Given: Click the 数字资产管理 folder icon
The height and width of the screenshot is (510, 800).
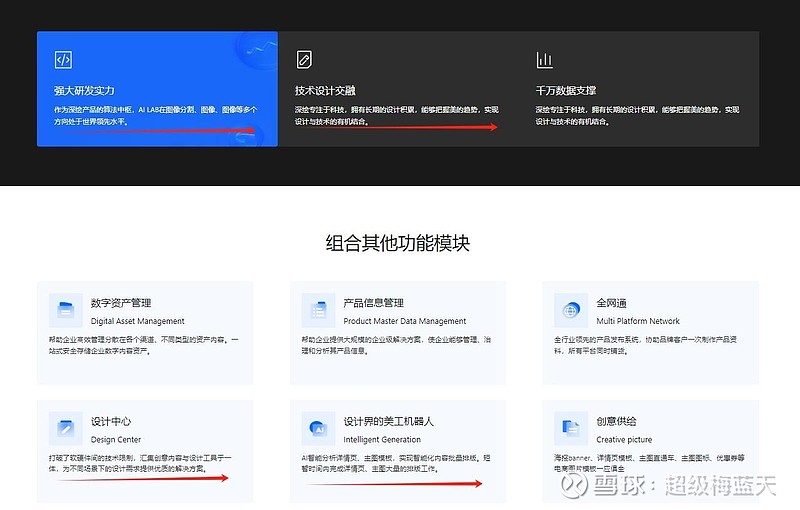Looking at the screenshot, I should tap(65, 310).
